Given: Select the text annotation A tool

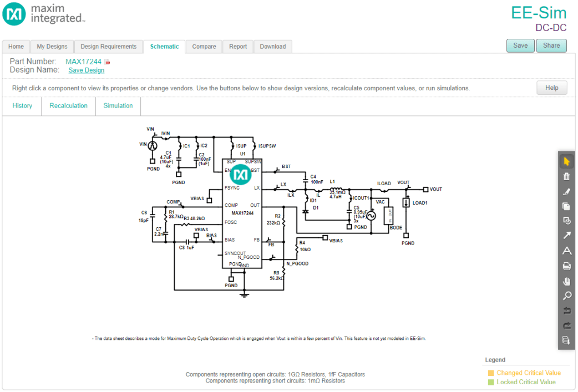Looking at the screenshot, I should pyautogui.click(x=566, y=251).
